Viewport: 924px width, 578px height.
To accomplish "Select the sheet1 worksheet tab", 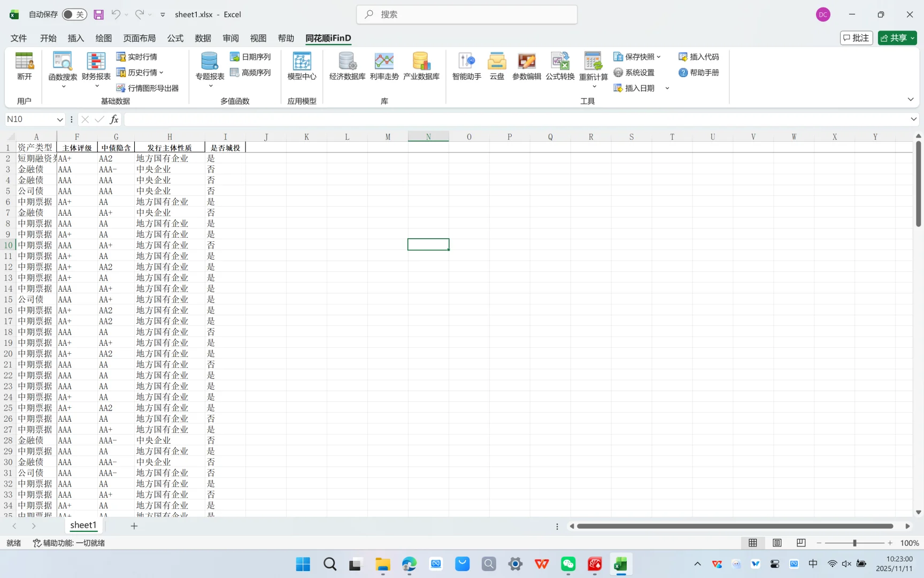I will [83, 526].
